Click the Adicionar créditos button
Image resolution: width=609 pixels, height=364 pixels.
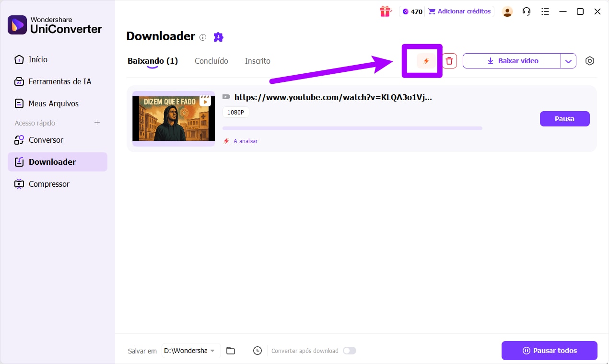pyautogui.click(x=459, y=11)
